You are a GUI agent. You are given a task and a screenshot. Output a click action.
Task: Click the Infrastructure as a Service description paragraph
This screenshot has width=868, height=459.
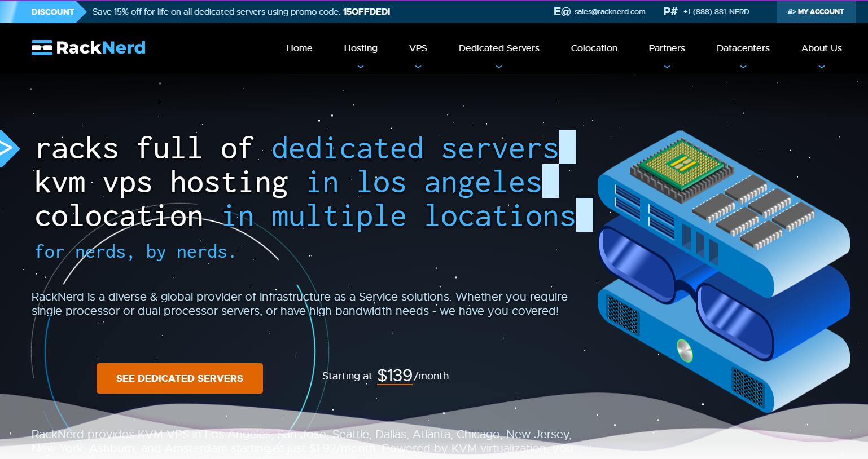pos(300,304)
